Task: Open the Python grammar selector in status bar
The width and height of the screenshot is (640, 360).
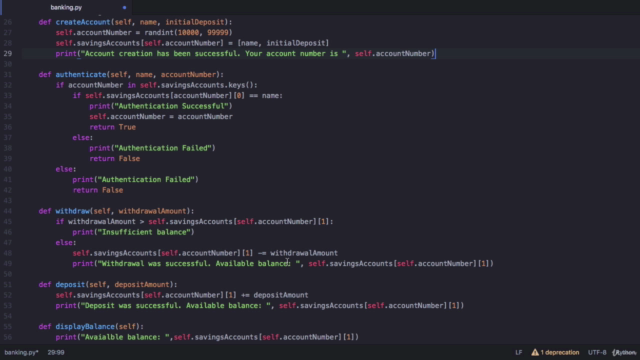Action: (x=624, y=352)
